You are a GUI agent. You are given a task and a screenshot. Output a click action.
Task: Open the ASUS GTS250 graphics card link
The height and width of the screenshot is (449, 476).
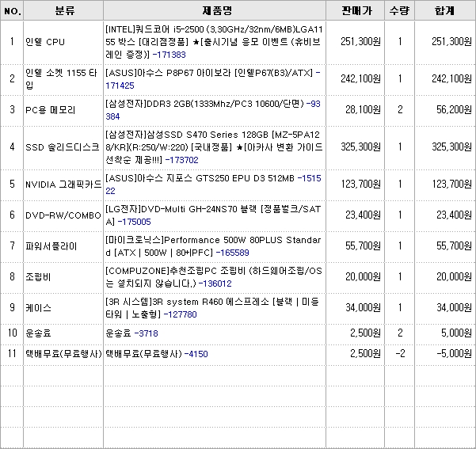(x=213, y=185)
